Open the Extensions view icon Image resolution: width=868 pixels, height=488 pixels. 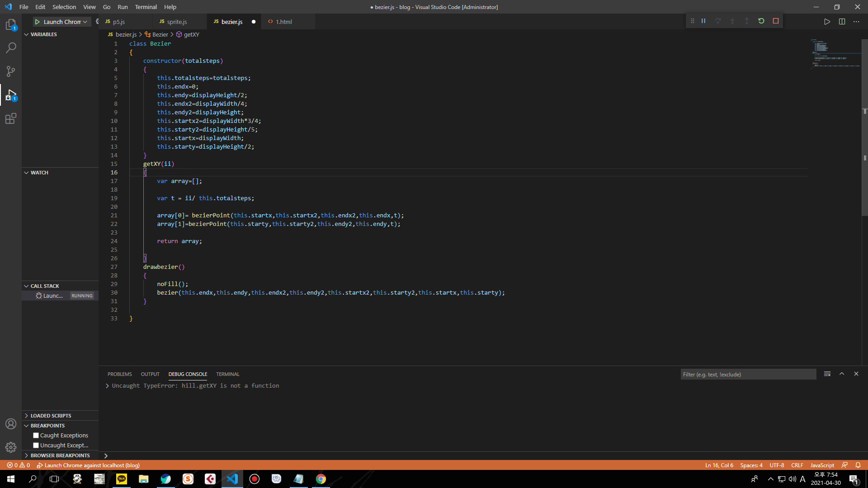(x=11, y=119)
